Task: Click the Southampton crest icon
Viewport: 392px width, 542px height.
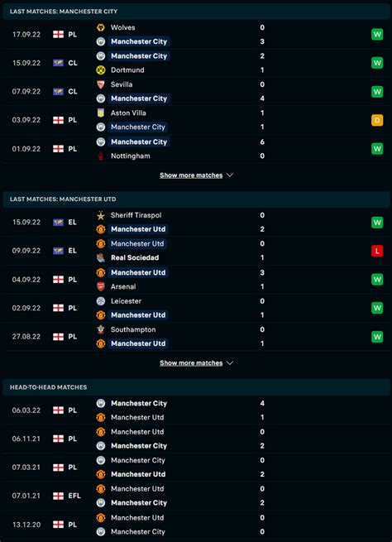Action: click(101, 329)
